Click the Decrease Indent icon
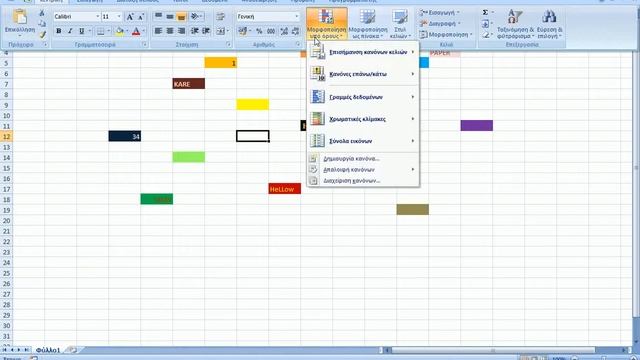The image size is (640, 360). [x=195, y=31]
